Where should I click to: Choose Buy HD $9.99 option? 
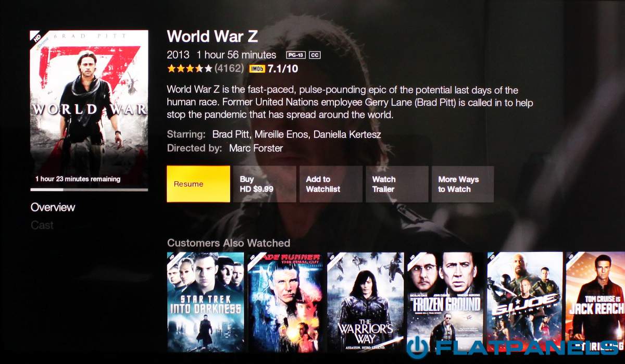point(265,184)
